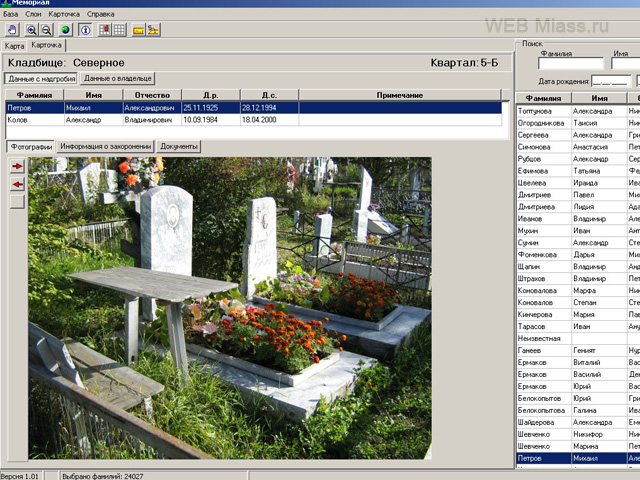
Task: Click the Дата рождения date field
Action: click(610, 81)
